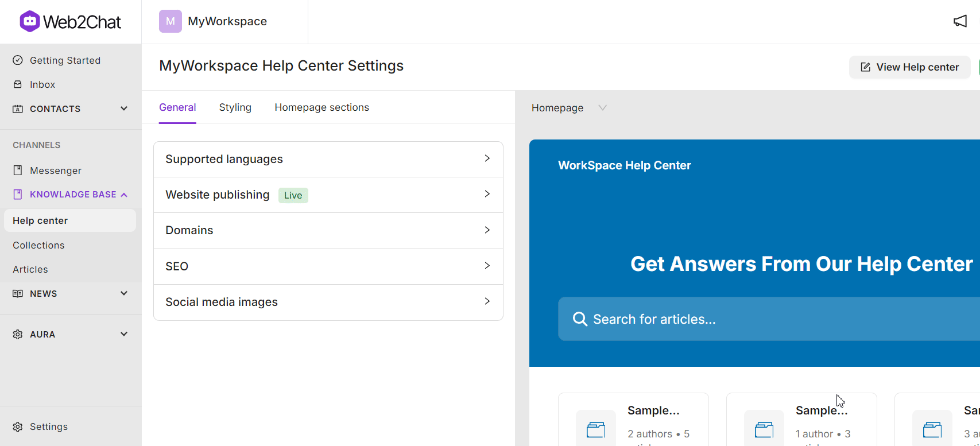
Task: Select the MyWorkspace workspace name
Action: pos(227,21)
